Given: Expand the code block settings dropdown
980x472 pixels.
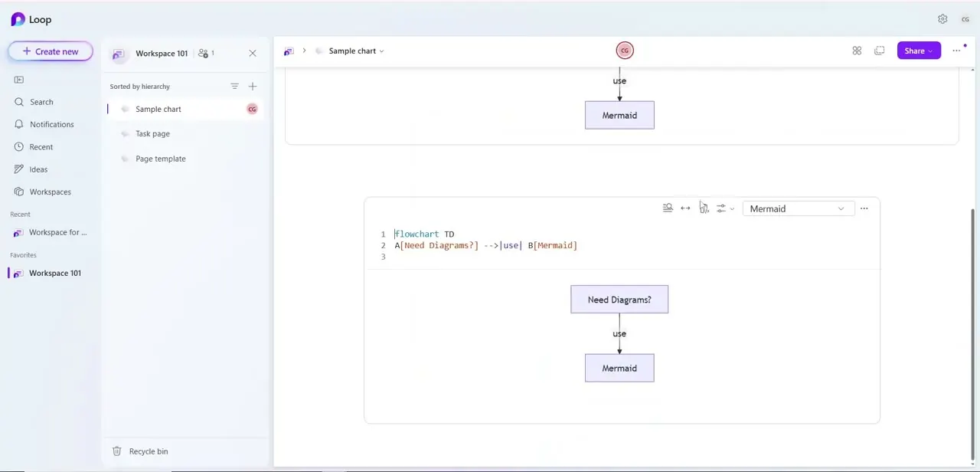Looking at the screenshot, I should point(725,208).
